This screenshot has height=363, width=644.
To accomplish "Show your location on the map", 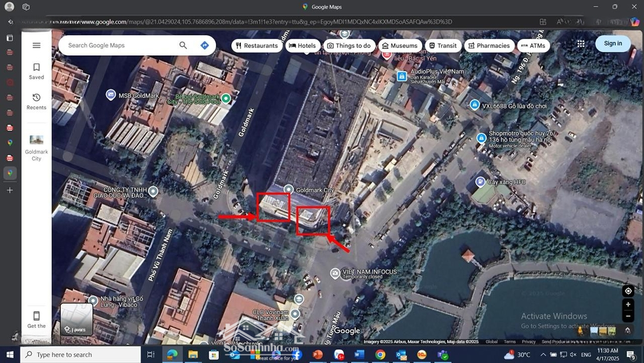I will click(x=628, y=291).
